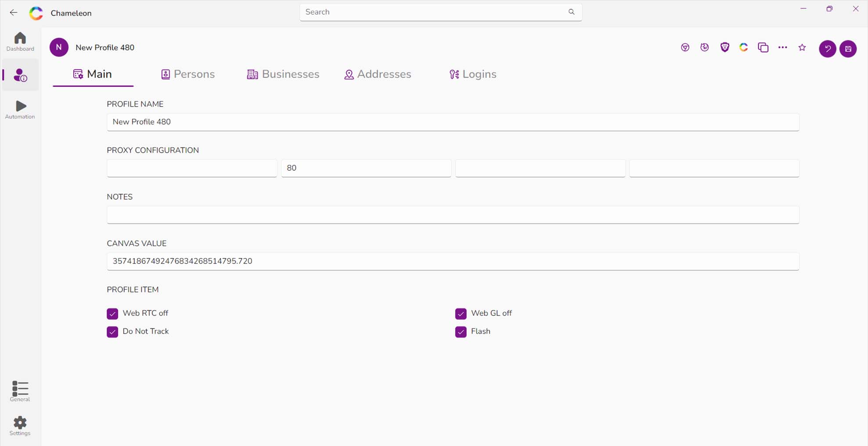Click the search magnifier icon

click(x=571, y=12)
